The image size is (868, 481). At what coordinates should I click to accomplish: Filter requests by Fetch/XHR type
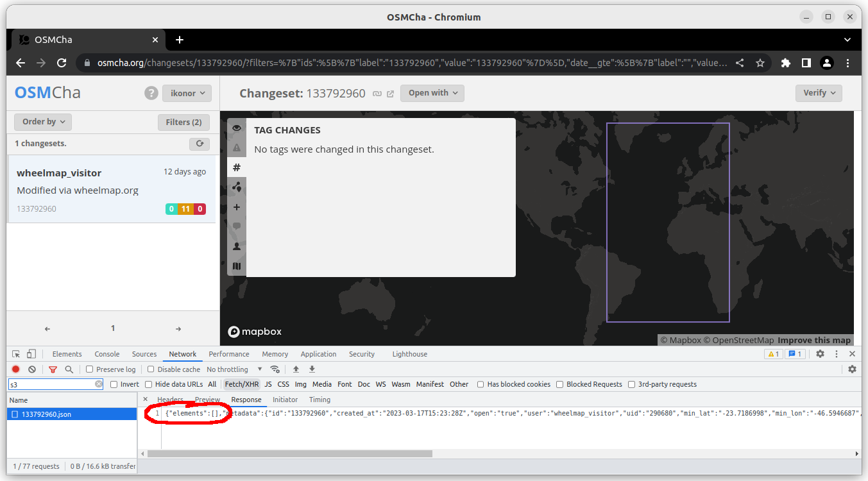[x=242, y=384]
